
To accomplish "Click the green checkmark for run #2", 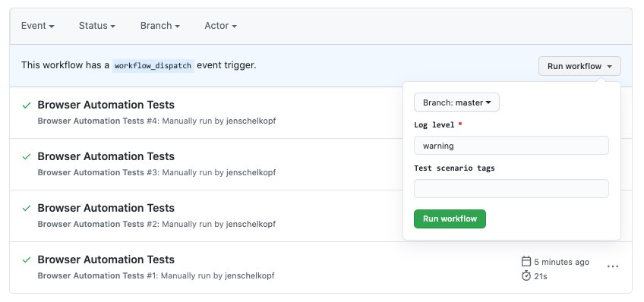I will pos(27,209).
